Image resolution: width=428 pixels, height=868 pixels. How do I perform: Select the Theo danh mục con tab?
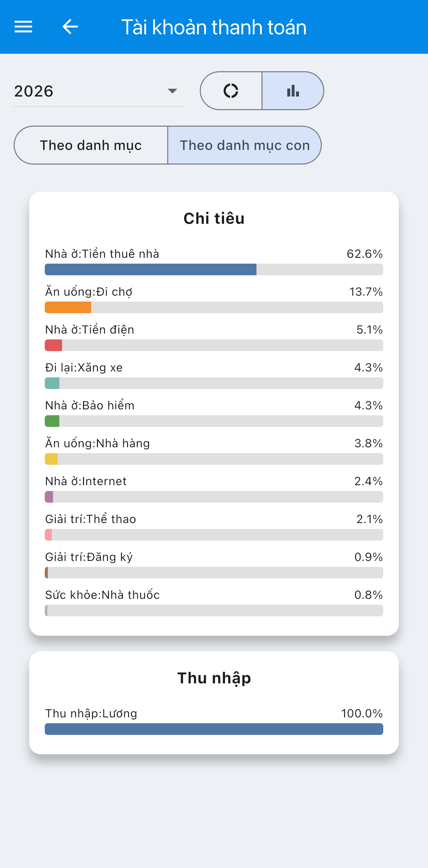click(x=244, y=145)
